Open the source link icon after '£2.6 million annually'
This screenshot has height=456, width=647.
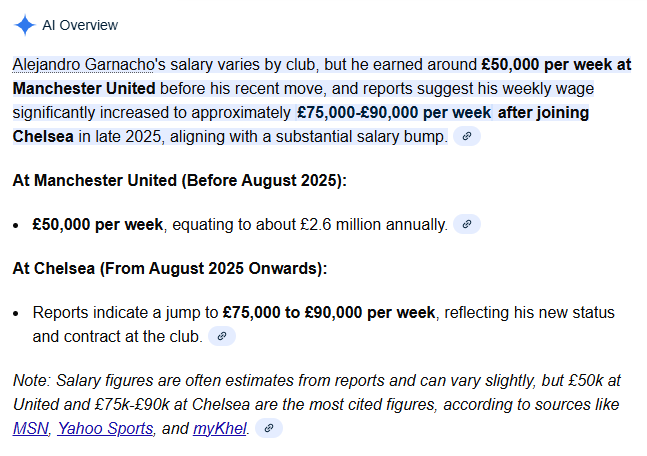[x=467, y=224]
